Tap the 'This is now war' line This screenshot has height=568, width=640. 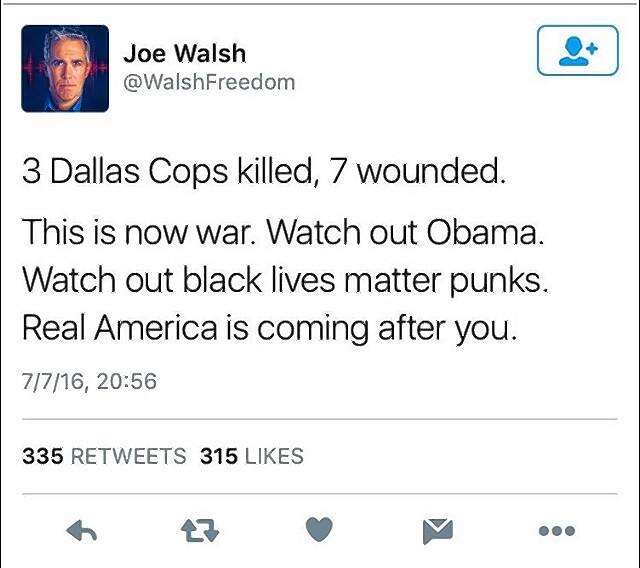(x=283, y=233)
